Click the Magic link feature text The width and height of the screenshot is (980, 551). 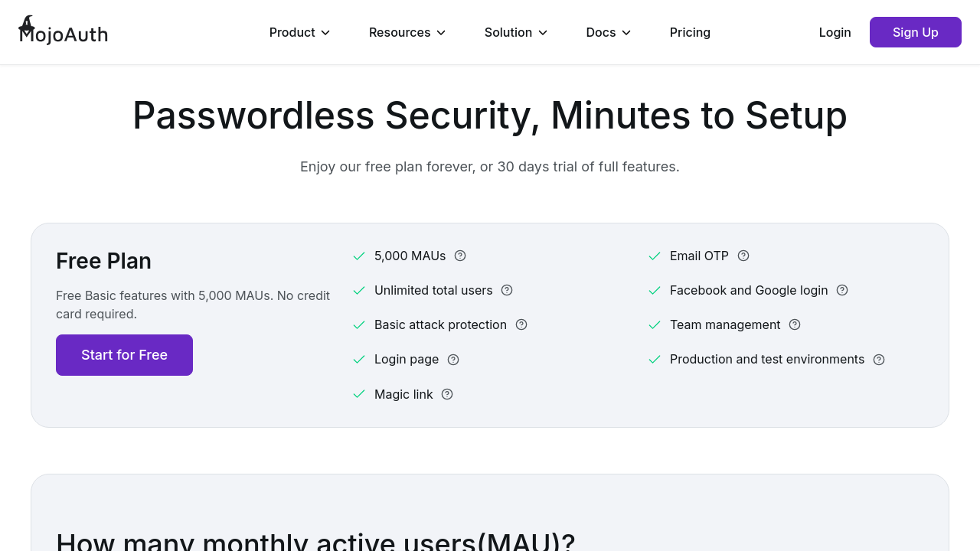click(x=403, y=394)
